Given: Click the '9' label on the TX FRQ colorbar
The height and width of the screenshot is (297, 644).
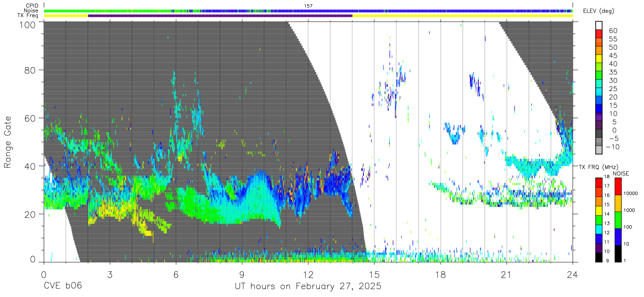Looking at the screenshot, I should click(607, 260).
